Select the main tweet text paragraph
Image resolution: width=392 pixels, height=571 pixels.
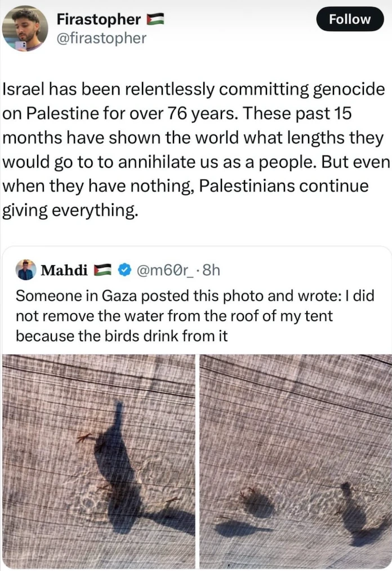click(x=194, y=150)
